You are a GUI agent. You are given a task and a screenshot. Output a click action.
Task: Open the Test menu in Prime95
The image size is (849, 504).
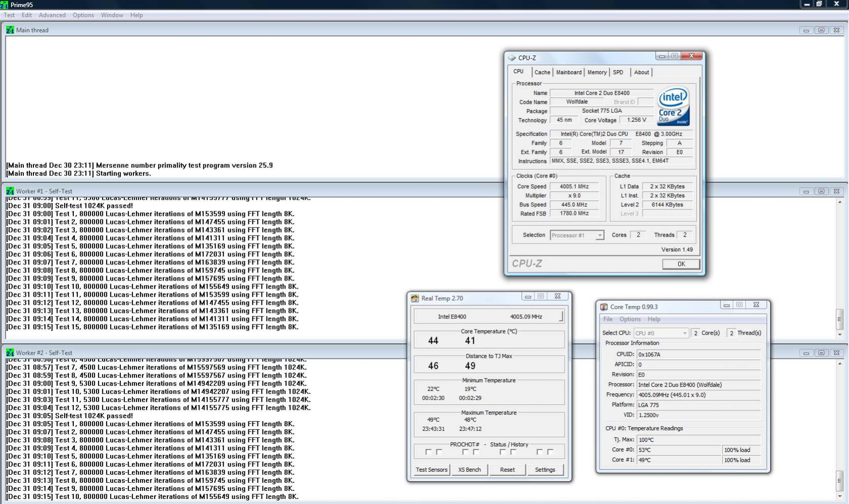tap(9, 15)
